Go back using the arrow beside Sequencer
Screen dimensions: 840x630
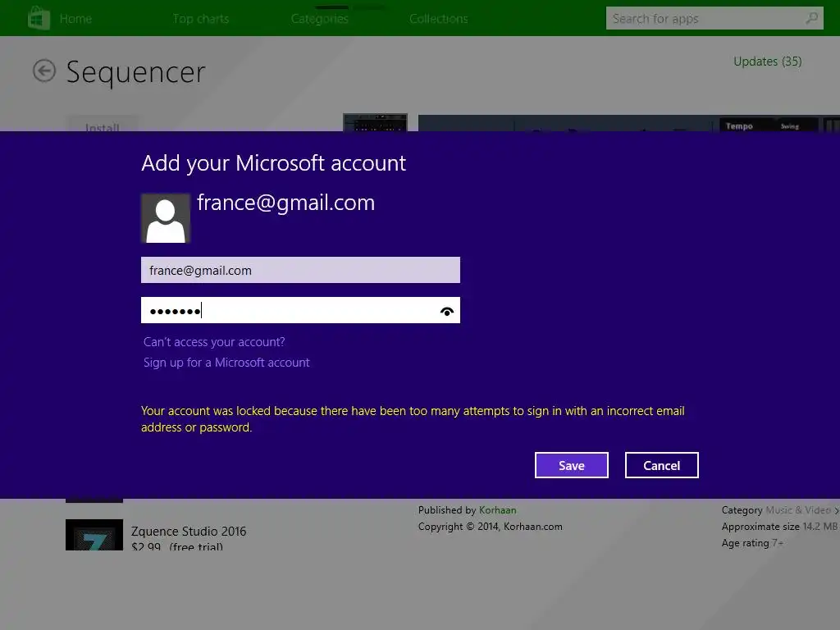click(x=44, y=71)
